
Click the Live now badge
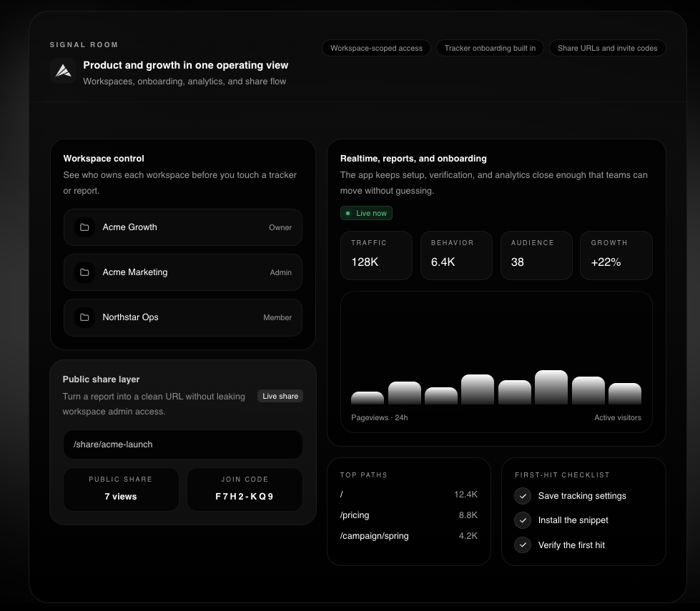coord(366,213)
